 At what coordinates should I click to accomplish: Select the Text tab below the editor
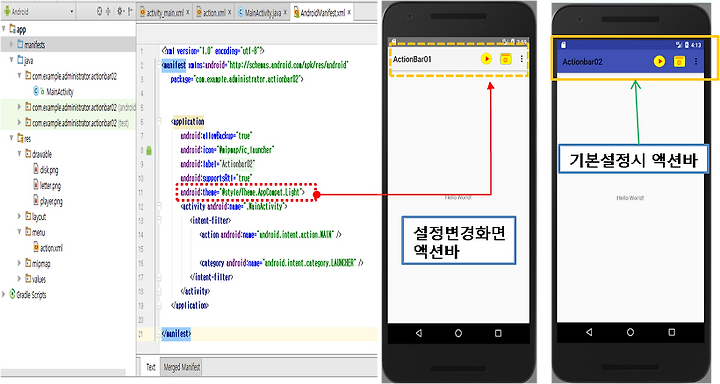click(150, 367)
